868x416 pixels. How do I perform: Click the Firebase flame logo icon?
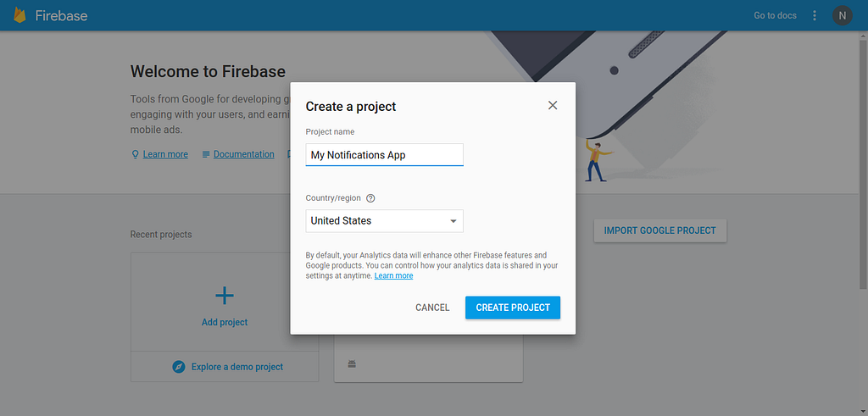tap(20, 15)
